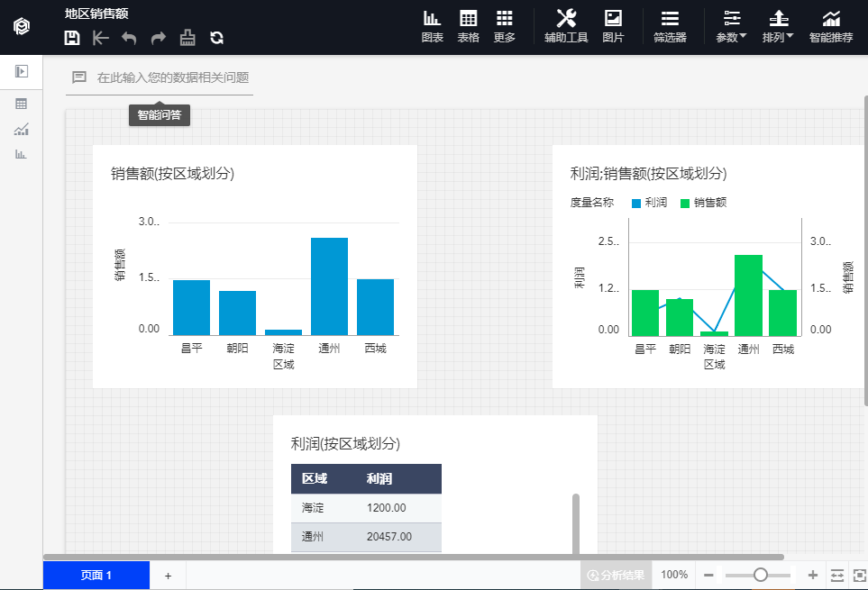Expand the 排列 arrange dropdown

778,26
